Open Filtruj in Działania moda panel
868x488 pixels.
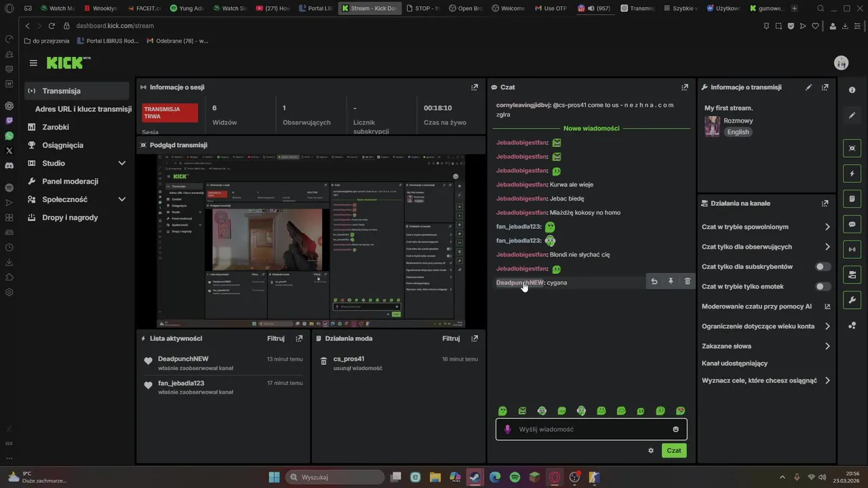tap(451, 338)
